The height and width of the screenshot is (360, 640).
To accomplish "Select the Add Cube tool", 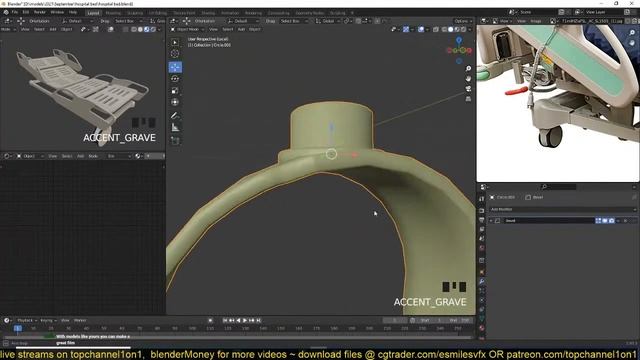I will click(x=175, y=141).
